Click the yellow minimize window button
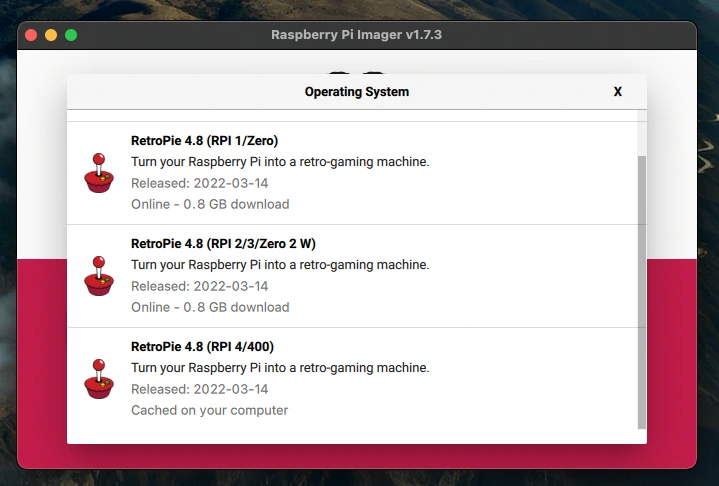 point(51,35)
